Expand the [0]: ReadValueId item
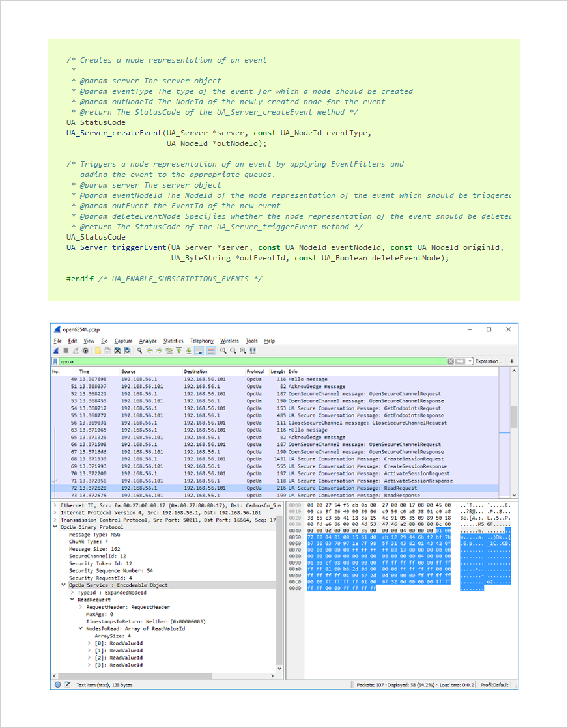Viewport: 568px width, 728px height. point(89,643)
